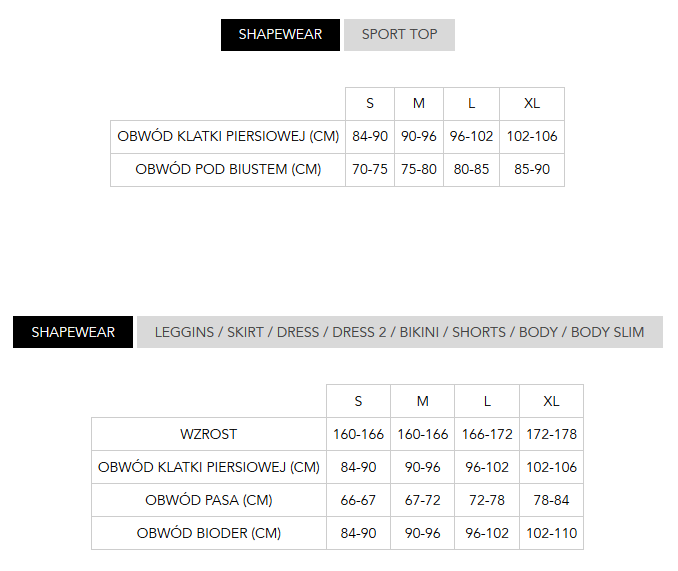Click the 70-75 cell under bust row
This screenshot has height=571, width=678.
coord(370,170)
